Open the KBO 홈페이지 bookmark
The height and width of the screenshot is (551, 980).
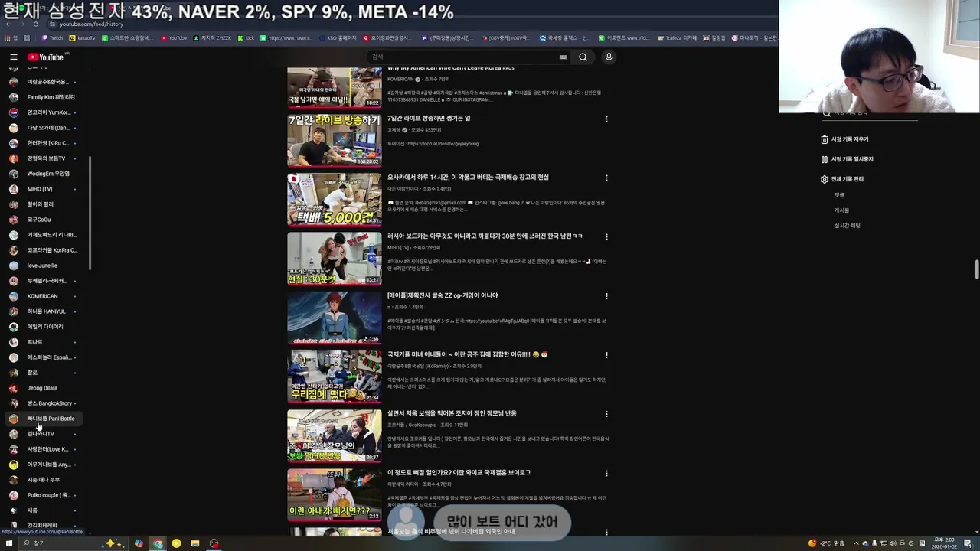(338, 37)
